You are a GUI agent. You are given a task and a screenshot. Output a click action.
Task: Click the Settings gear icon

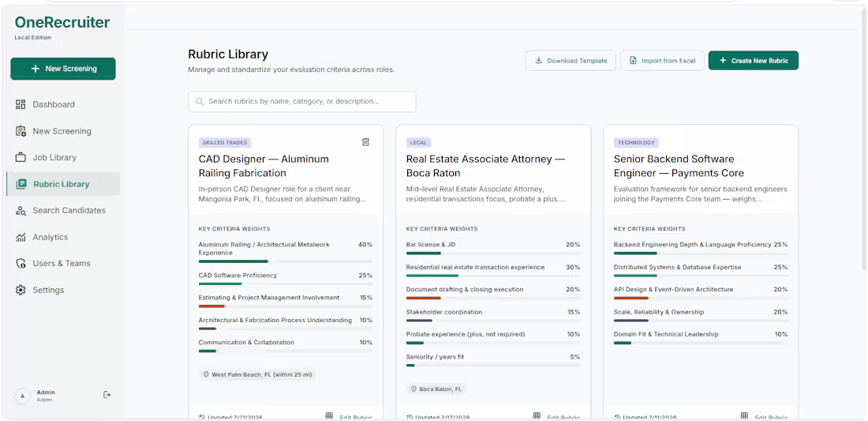point(21,290)
